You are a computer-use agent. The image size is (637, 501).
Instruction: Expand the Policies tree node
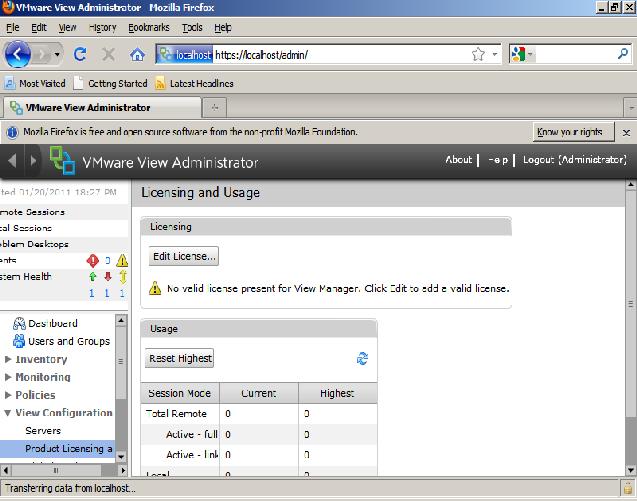click(8, 395)
